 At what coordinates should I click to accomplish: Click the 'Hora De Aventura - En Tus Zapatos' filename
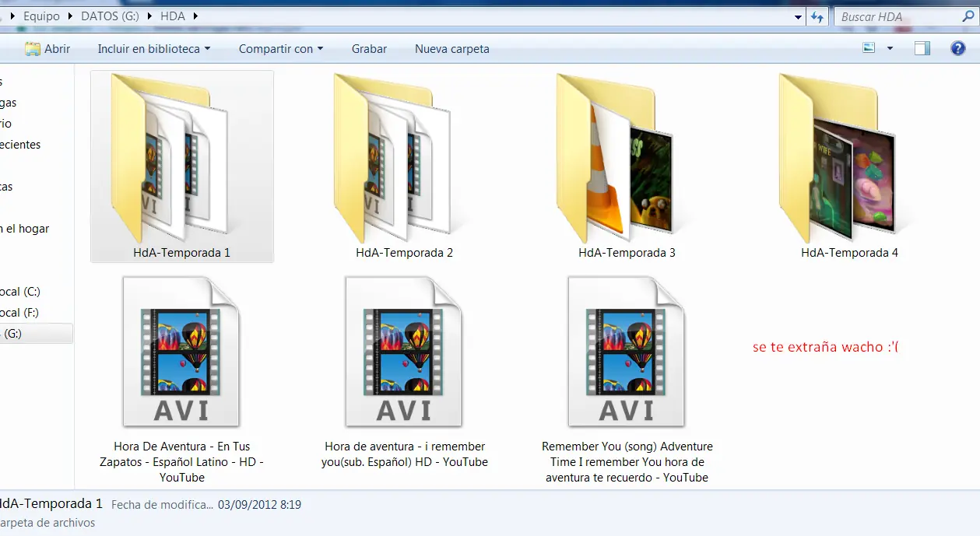pos(181,462)
